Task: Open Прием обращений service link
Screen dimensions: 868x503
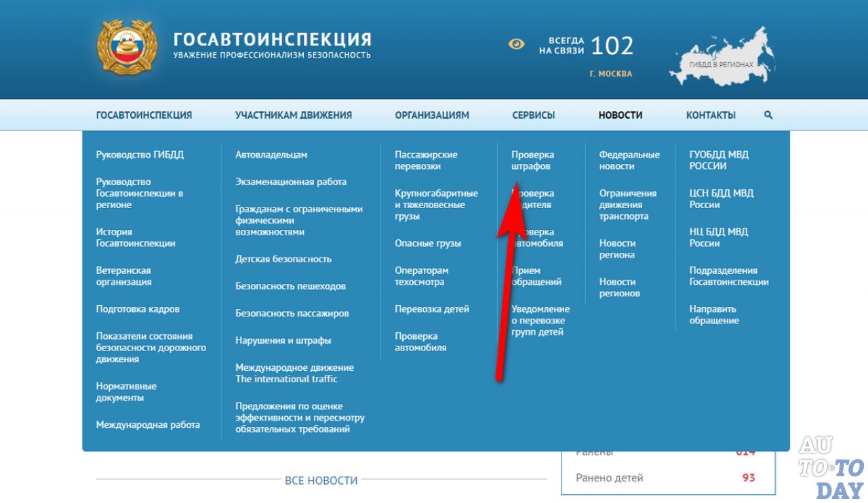Action: click(x=536, y=276)
